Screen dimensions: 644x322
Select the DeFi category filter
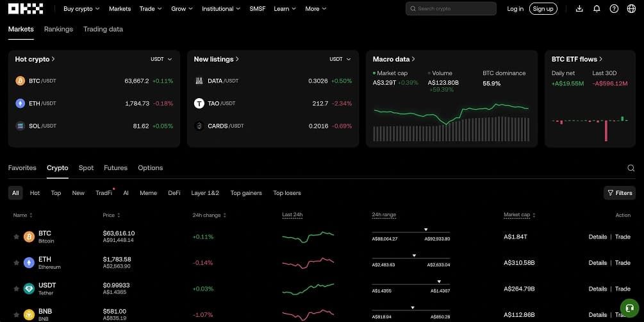click(174, 193)
